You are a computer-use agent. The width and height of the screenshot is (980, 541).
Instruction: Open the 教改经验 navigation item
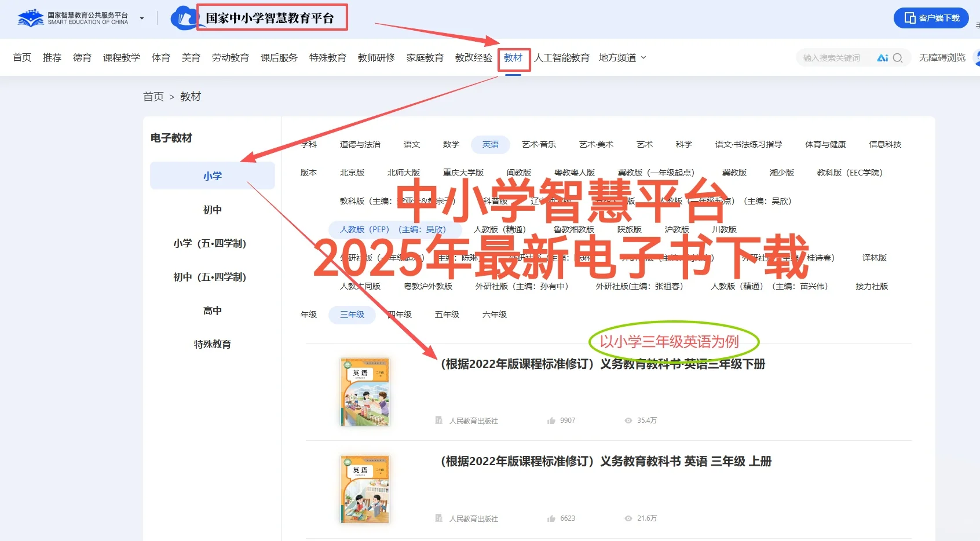[x=474, y=57]
